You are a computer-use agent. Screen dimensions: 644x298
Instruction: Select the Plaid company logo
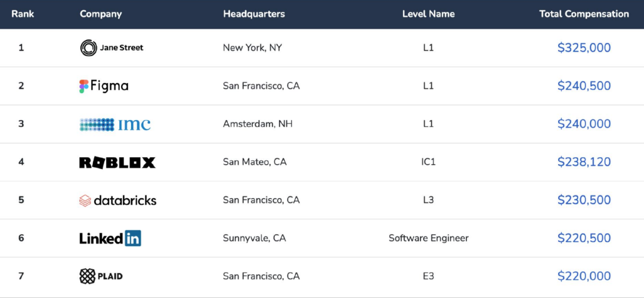(x=101, y=276)
